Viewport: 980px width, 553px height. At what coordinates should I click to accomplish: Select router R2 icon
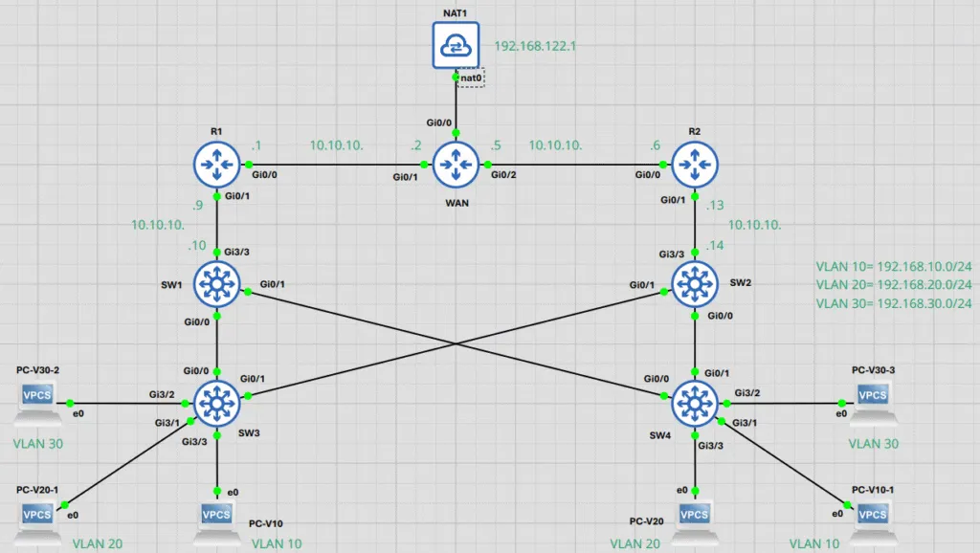pyautogui.click(x=695, y=165)
